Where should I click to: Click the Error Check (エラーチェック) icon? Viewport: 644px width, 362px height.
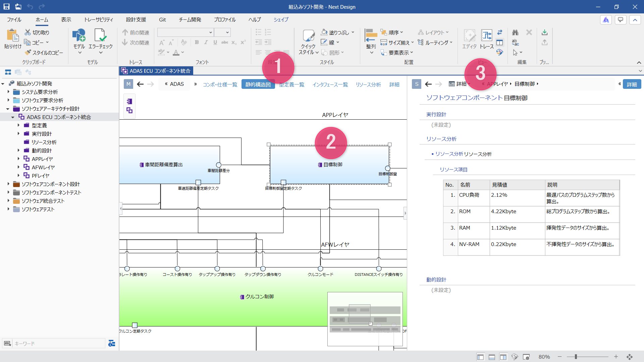(x=100, y=35)
